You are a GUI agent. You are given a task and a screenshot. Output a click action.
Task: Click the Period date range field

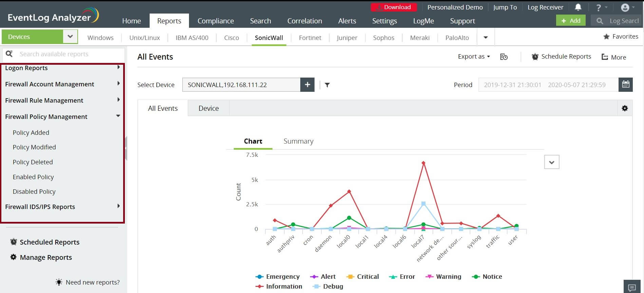point(548,85)
